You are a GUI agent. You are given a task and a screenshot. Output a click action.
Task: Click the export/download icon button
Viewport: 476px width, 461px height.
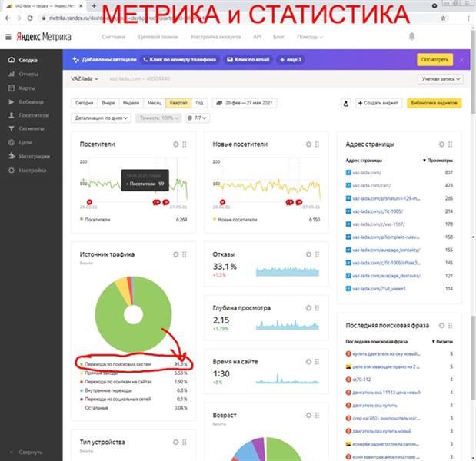click(x=346, y=104)
